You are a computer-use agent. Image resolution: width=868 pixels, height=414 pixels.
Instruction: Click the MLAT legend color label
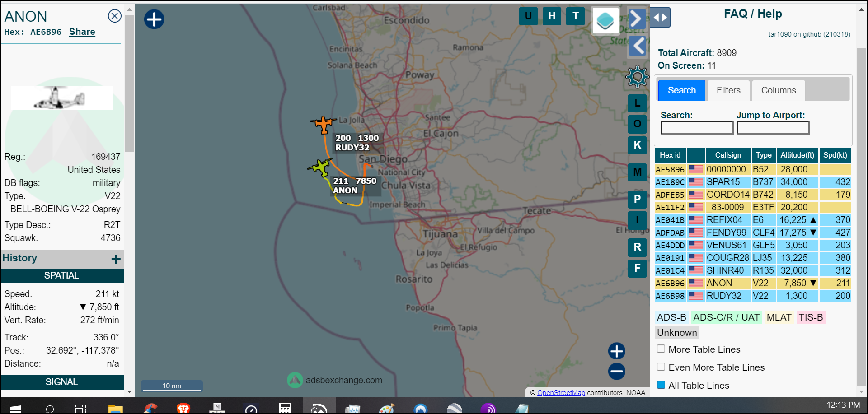point(779,317)
